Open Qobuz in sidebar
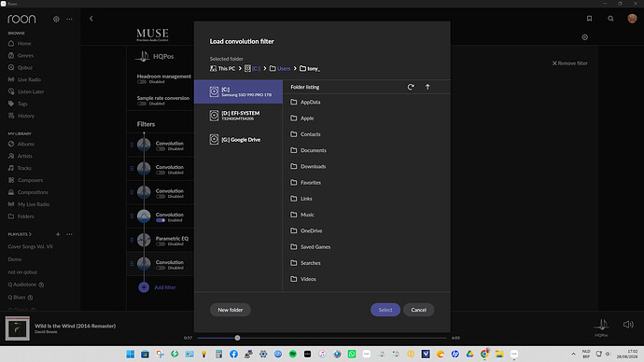This screenshot has width=644, height=362. [21, 68]
